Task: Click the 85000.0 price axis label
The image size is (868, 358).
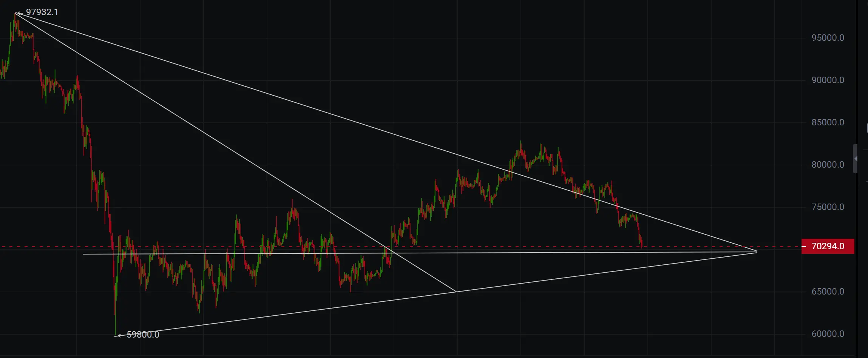Action: (x=828, y=122)
